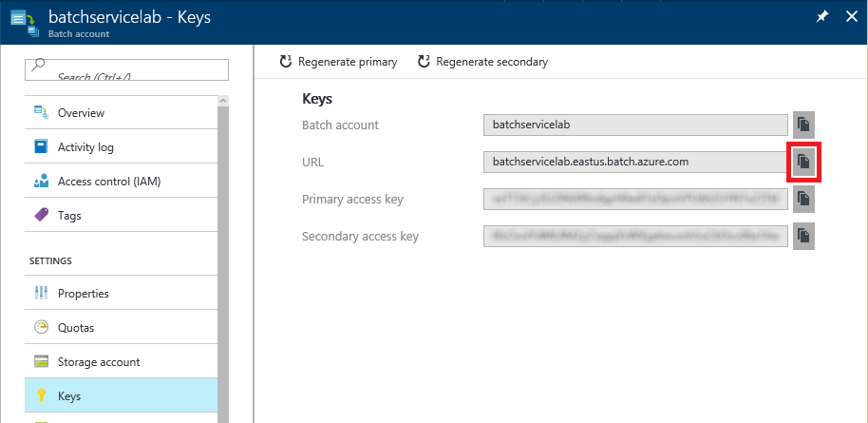Screen dimensions: 868x423
Task: Click the Activity log book icon
Action: click(x=42, y=147)
